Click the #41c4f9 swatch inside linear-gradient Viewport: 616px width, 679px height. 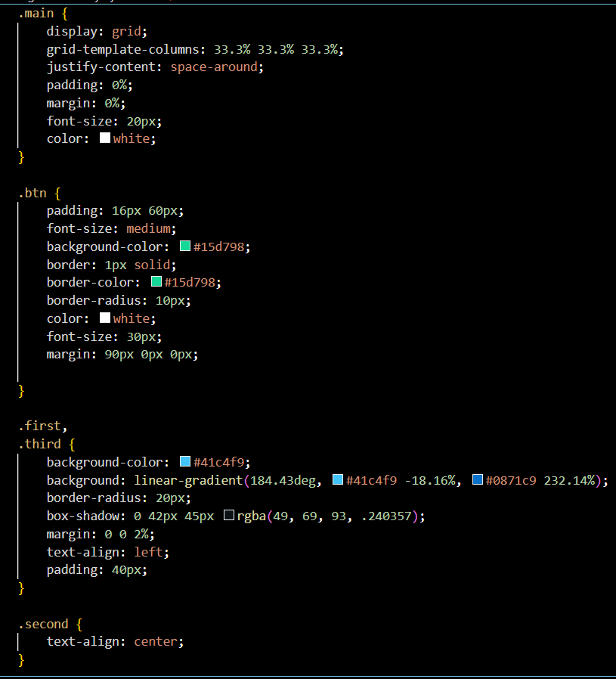(x=338, y=480)
